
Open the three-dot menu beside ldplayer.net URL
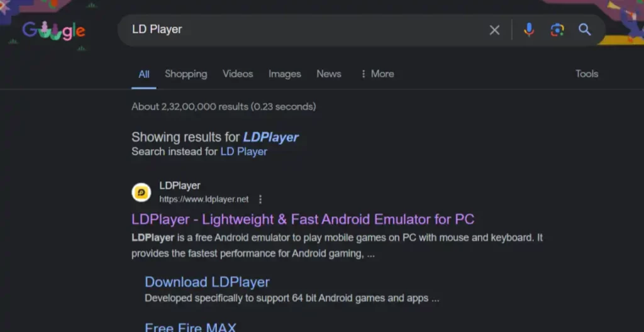[x=260, y=199]
